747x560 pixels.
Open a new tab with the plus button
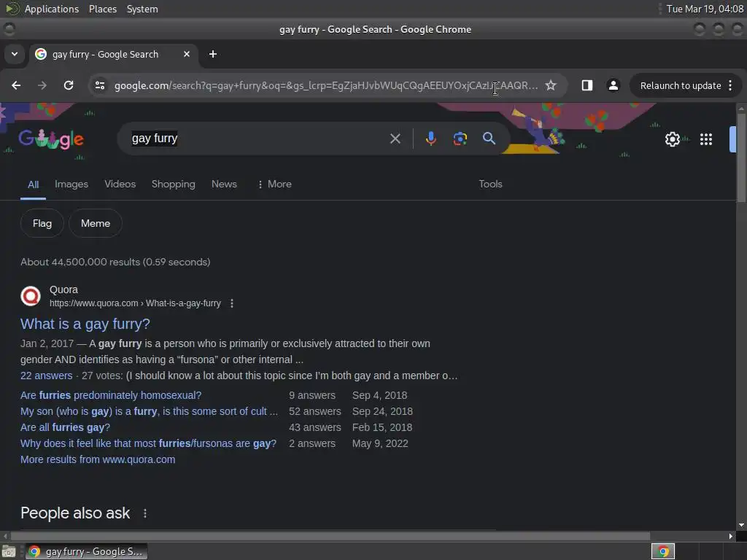click(x=213, y=54)
